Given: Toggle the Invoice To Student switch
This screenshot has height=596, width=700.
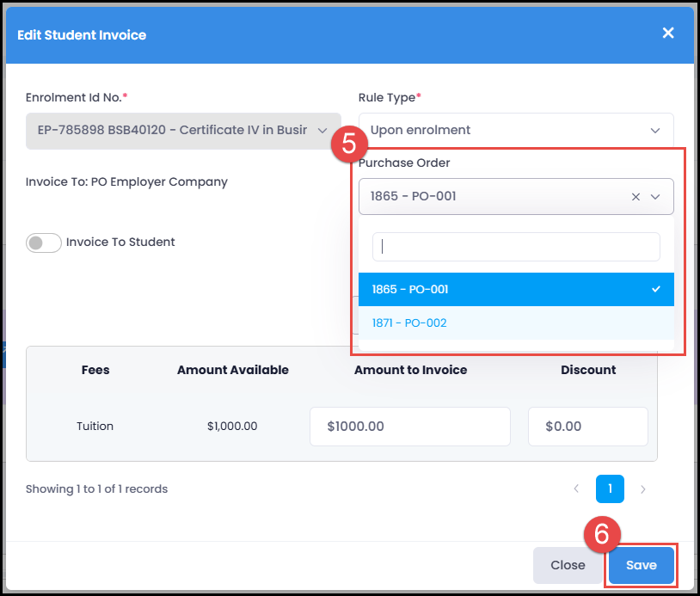Looking at the screenshot, I should [x=44, y=243].
